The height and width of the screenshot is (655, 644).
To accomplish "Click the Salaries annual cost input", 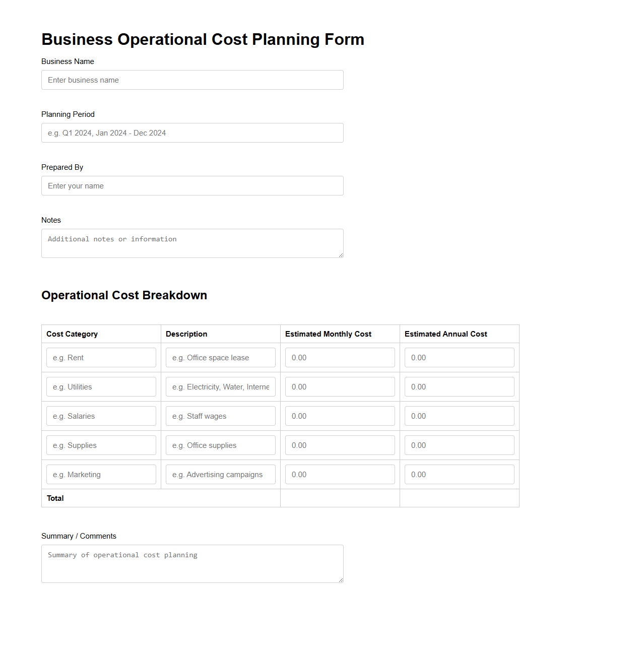I will [459, 416].
